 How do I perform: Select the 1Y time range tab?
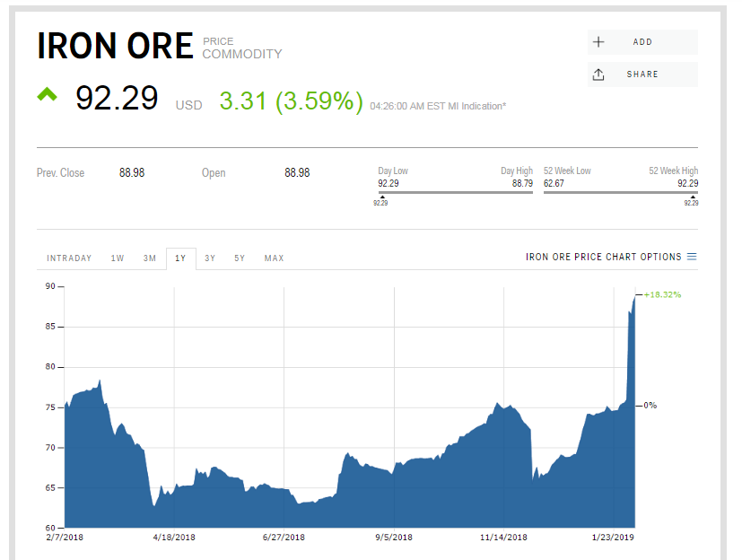coord(180,258)
